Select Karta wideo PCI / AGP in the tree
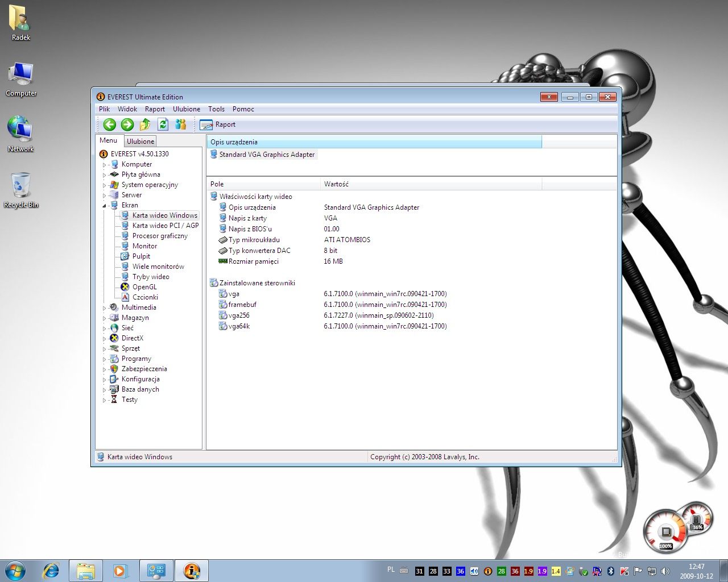 point(166,226)
